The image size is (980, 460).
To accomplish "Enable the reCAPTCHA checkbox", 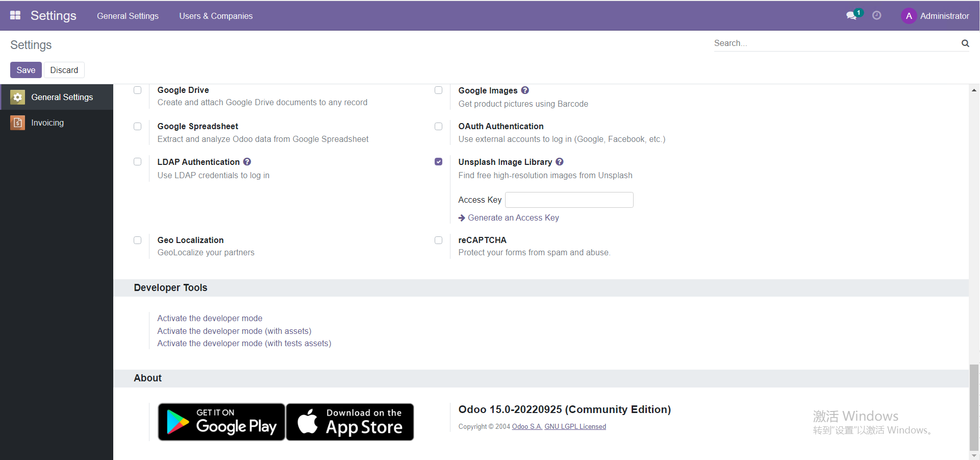I will pos(438,240).
